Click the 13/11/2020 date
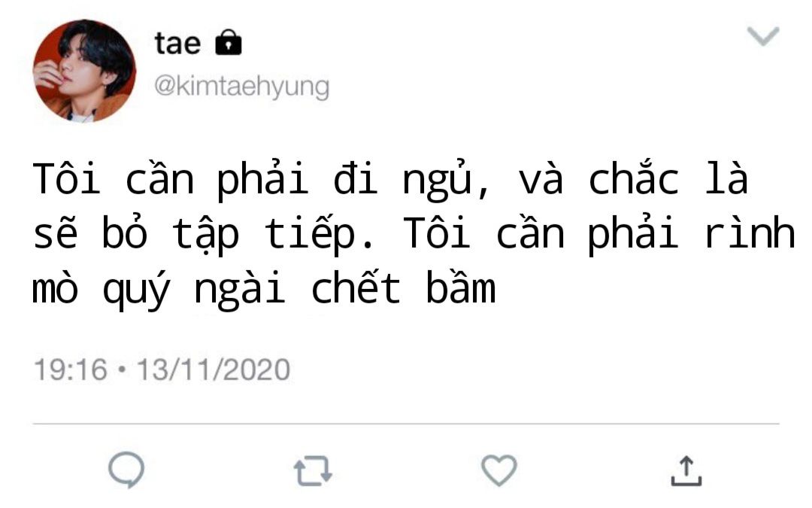The width and height of the screenshot is (812, 508). tap(213, 370)
